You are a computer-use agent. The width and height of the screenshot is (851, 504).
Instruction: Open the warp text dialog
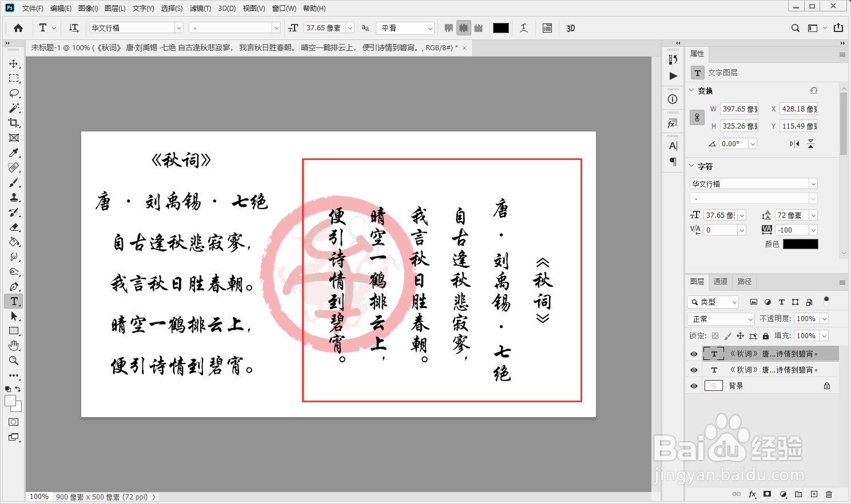coord(523,28)
